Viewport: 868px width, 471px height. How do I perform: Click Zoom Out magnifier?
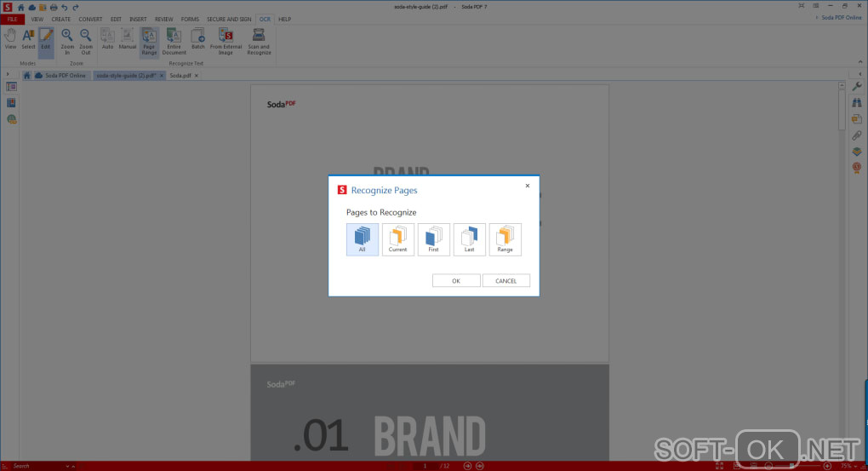click(x=86, y=42)
